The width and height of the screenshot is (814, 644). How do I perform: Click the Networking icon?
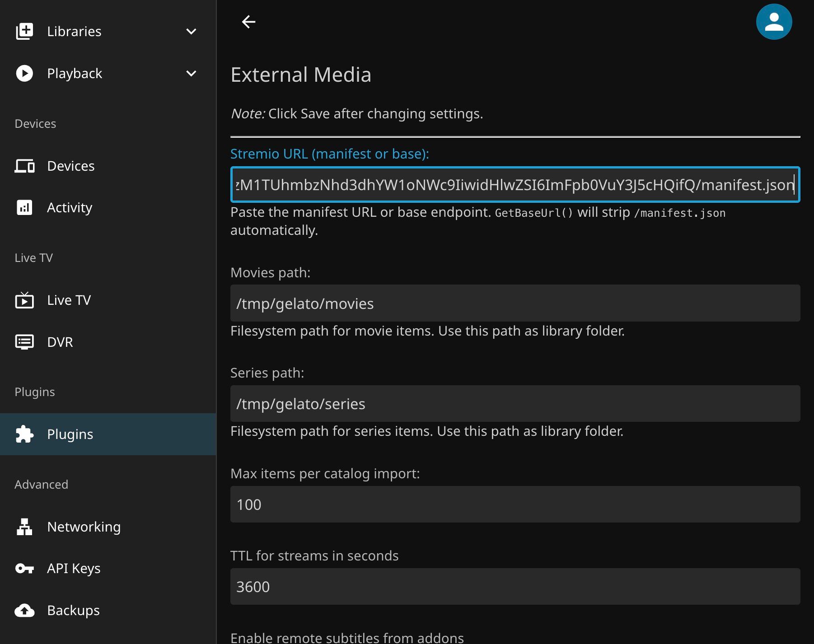[24, 527]
